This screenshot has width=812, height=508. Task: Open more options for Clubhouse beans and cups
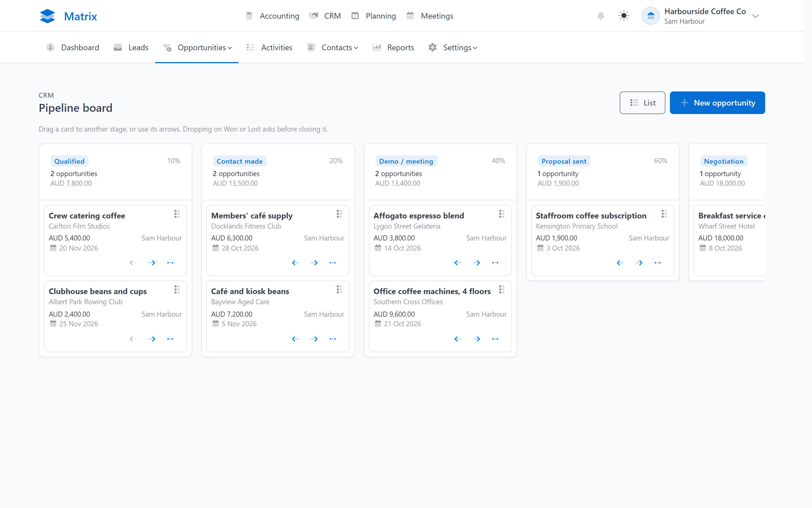171,339
